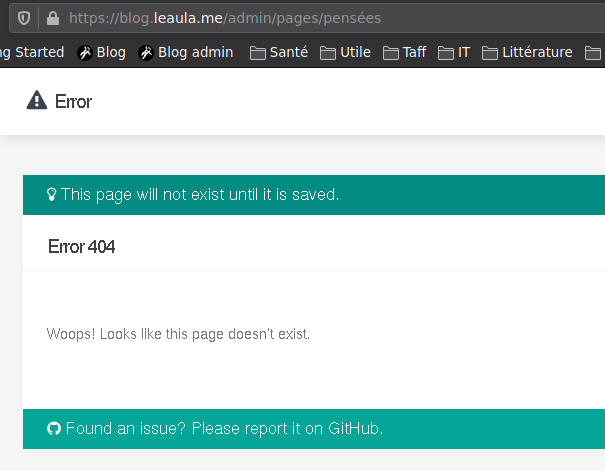Open the Getting Started bookmark
Viewport: 605px width, 471px height.
tap(32, 52)
